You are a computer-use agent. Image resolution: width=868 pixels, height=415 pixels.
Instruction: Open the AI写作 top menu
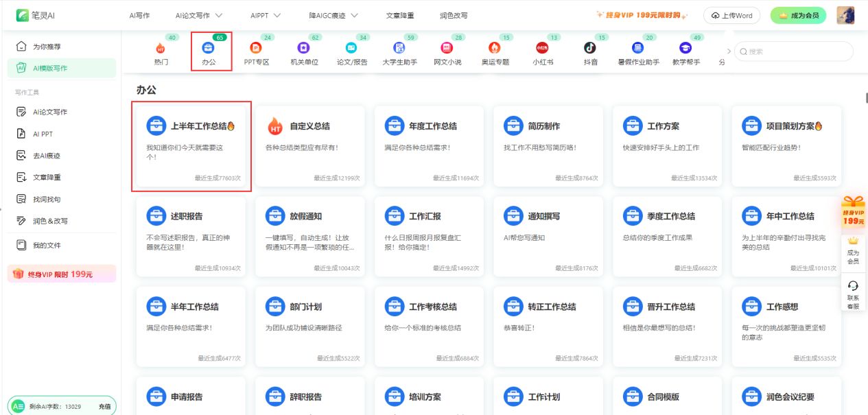[139, 15]
